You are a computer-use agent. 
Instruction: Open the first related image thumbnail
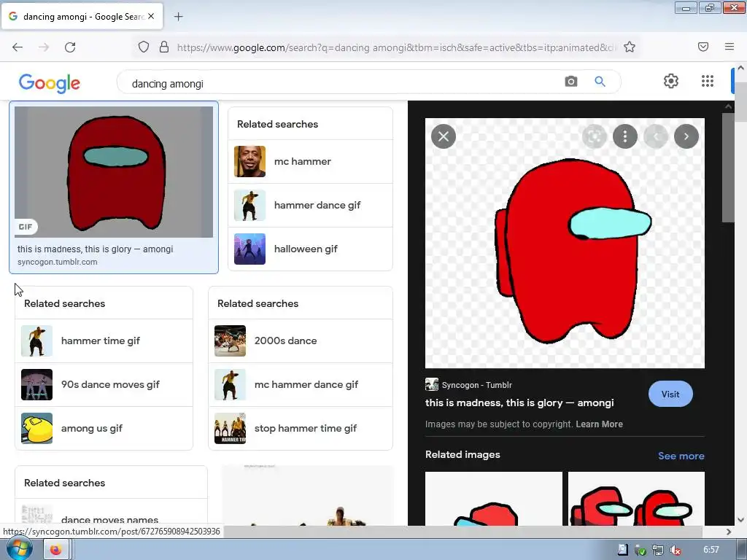coord(494,499)
